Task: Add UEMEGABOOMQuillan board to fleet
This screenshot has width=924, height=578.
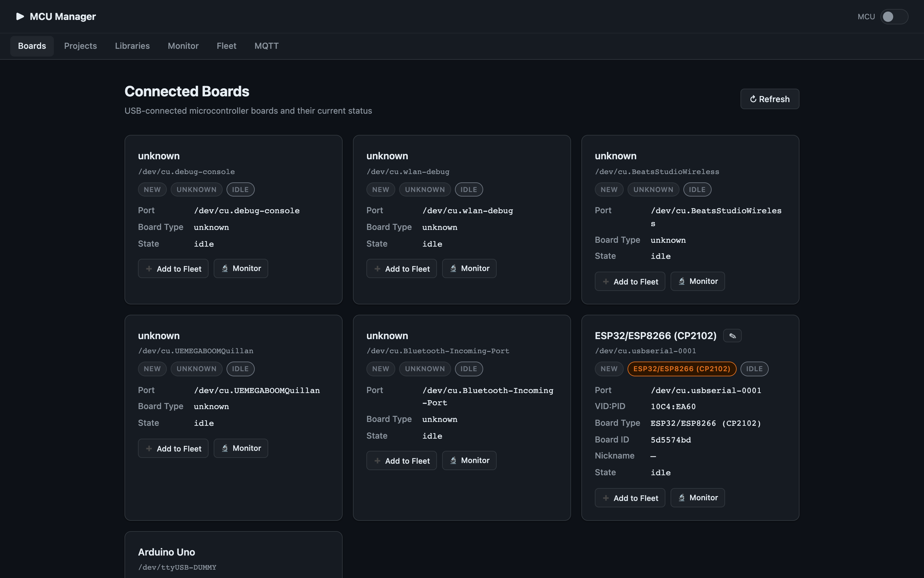Action: pyautogui.click(x=173, y=448)
